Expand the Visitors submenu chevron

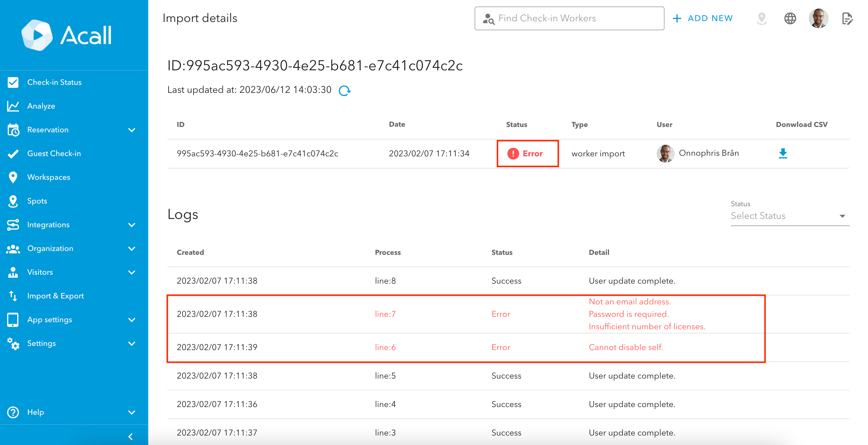pyautogui.click(x=132, y=273)
